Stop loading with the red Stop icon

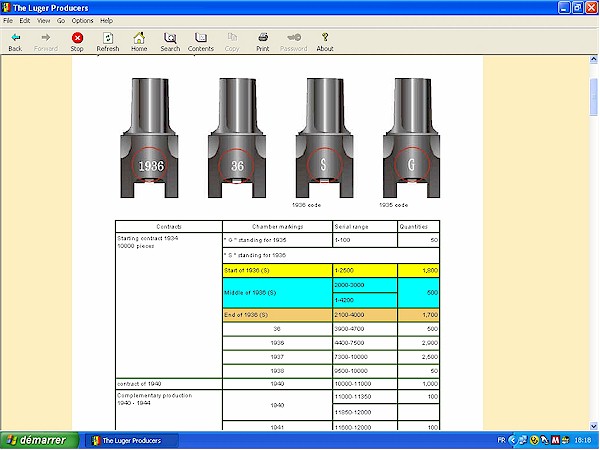tap(77, 42)
